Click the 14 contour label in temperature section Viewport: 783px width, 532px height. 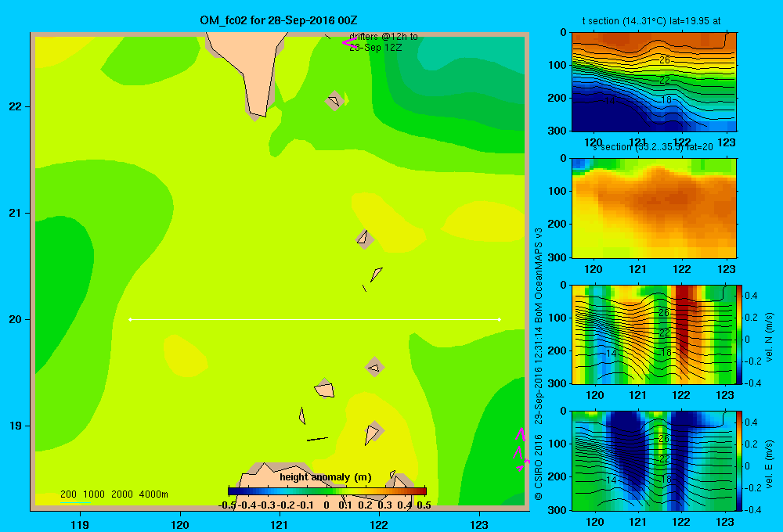tap(610, 101)
